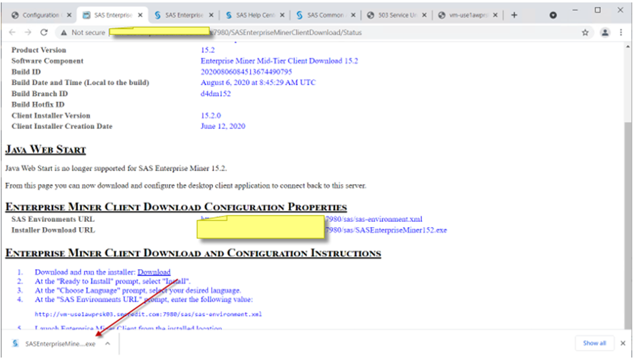Go back with browser back arrow
633x364 pixels.
pyautogui.click(x=12, y=32)
